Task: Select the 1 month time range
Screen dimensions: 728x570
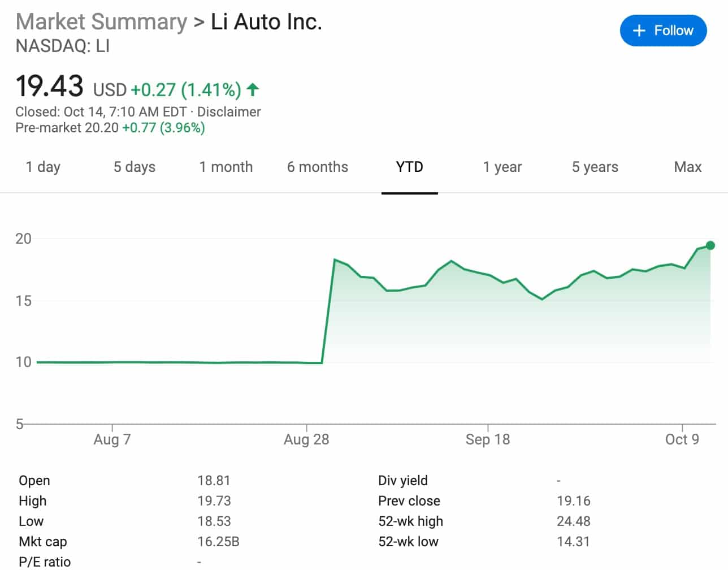Action: click(x=226, y=167)
